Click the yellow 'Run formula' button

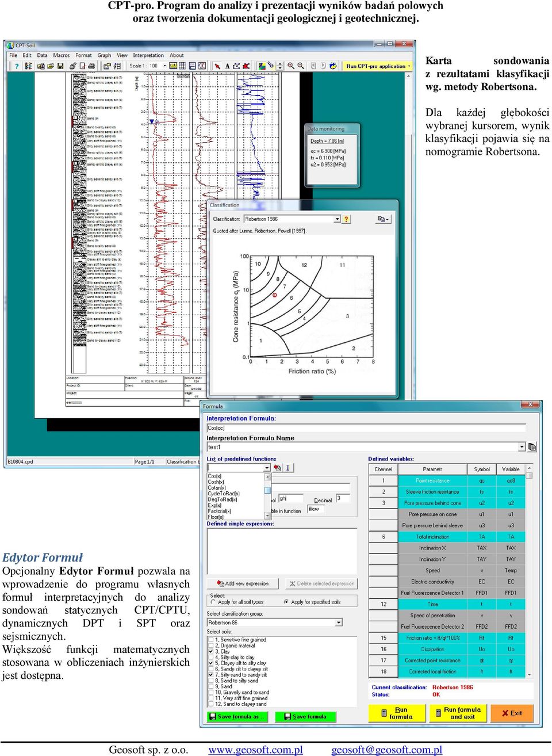(x=396, y=713)
